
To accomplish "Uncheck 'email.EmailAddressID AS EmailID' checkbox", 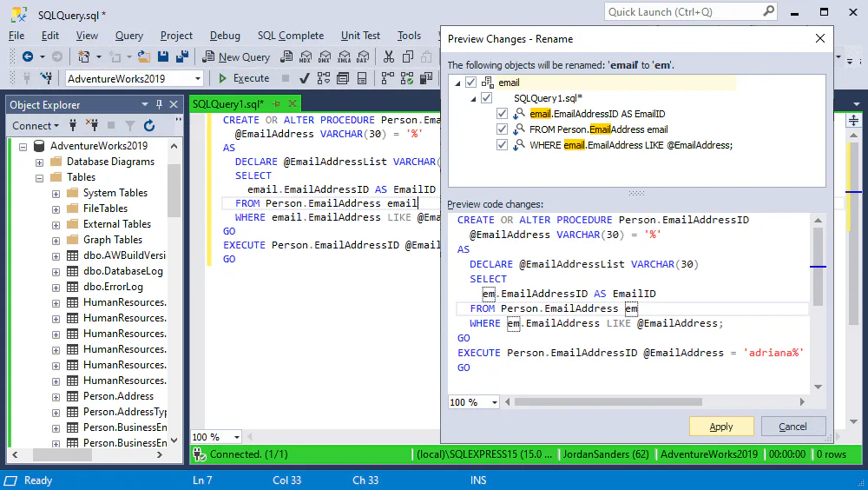I will [502, 113].
